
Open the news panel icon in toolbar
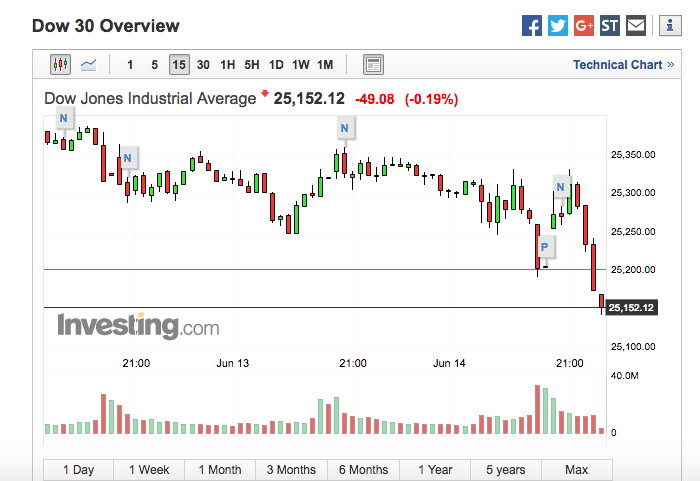373,65
